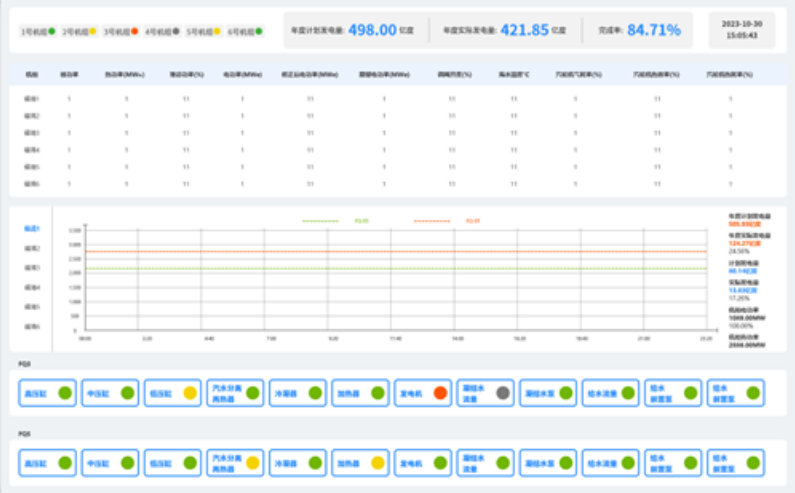Select the yellow 加热器 status light
This screenshot has height=493, width=795.
(377, 463)
